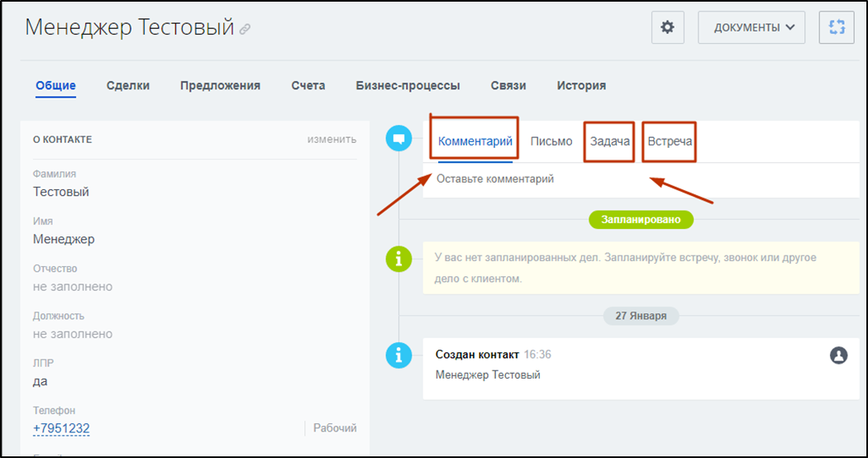Click the settings gear icon

click(x=667, y=27)
